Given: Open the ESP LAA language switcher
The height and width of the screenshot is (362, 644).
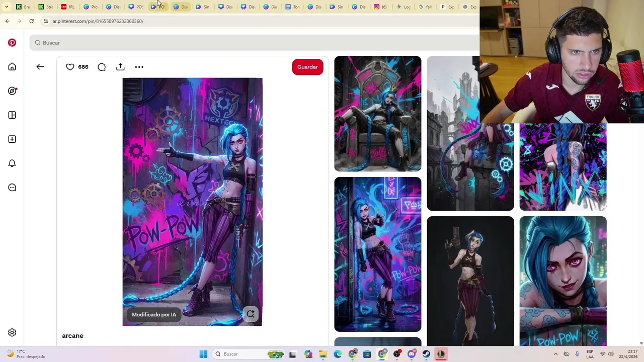Looking at the screenshot, I should (590, 354).
